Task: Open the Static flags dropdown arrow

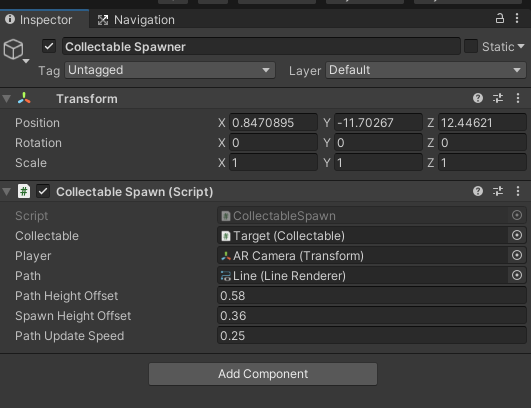Action: point(521,46)
